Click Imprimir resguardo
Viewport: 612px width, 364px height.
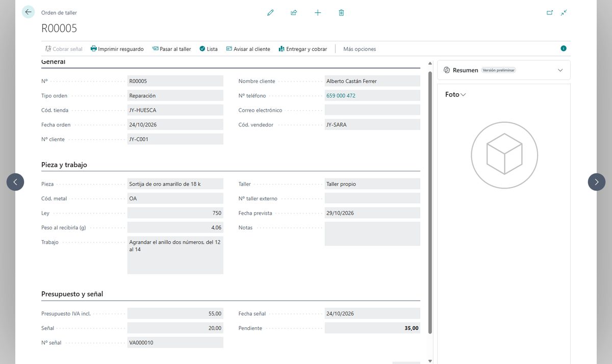pyautogui.click(x=117, y=49)
